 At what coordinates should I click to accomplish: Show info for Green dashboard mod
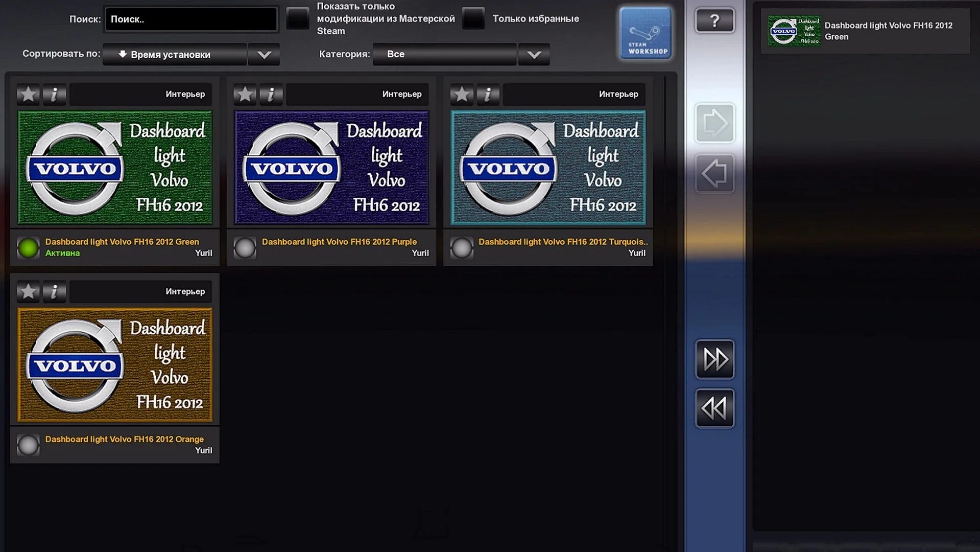(x=55, y=94)
